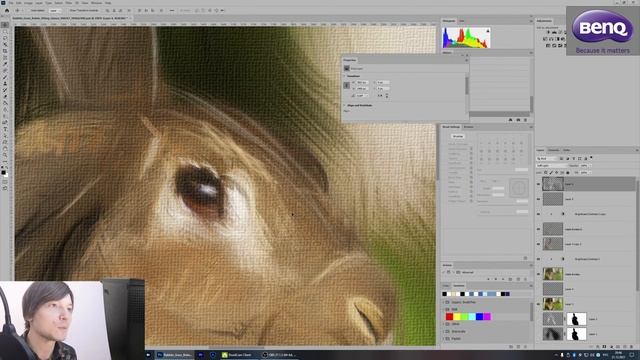Image resolution: width=640 pixels, height=360 pixels.
Task: Click the delete layer trash icon
Action: 632,347
